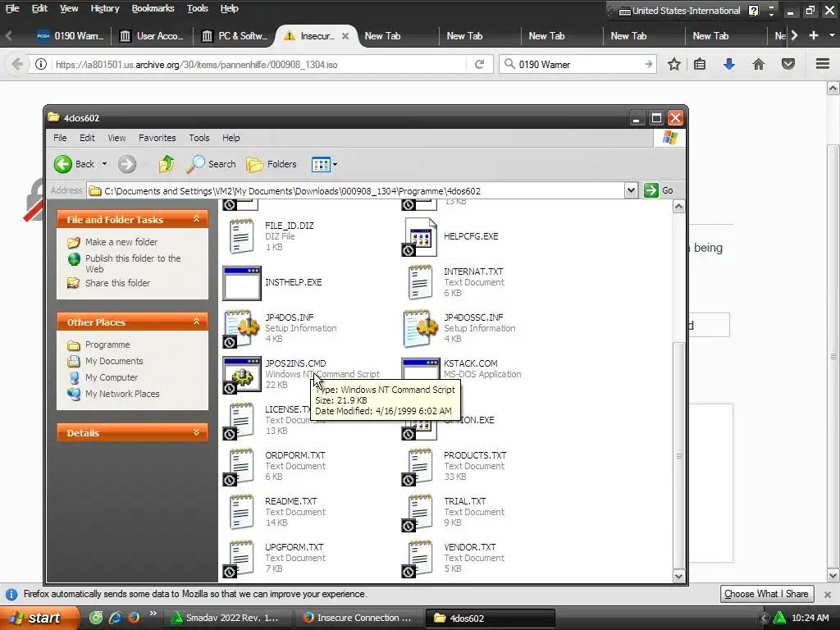Viewport: 840px width, 630px height.
Task: Open the Back history dropdown arrow
Action: point(104,164)
